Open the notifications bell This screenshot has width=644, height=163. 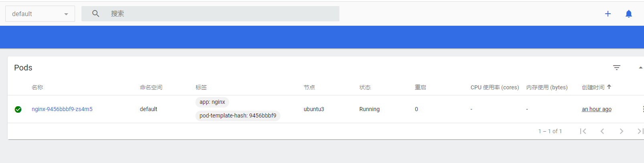pos(629,14)
